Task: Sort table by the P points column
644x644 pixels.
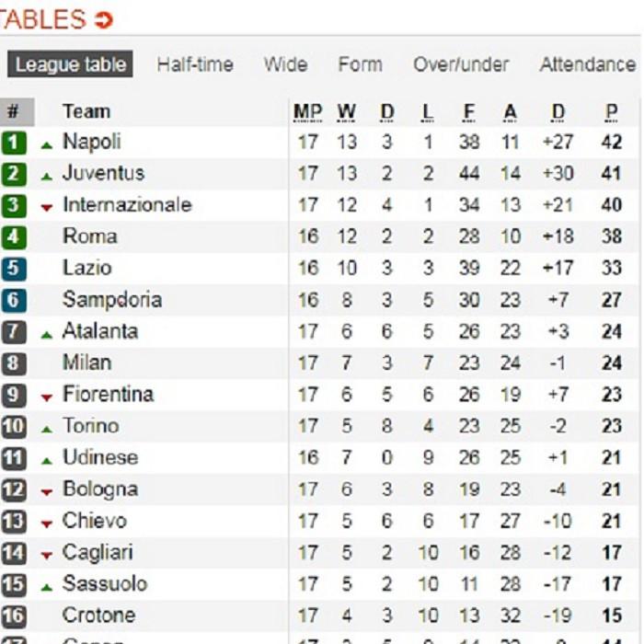Action: click(611, 112)
